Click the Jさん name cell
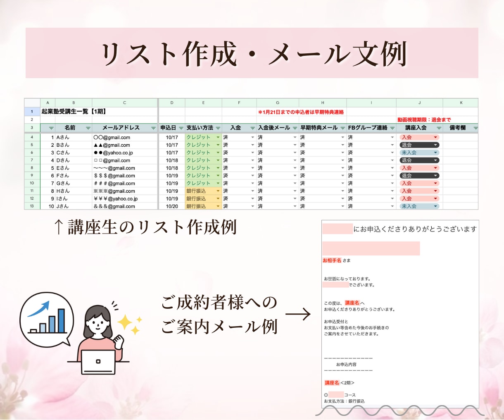This screenshot has height=420, width=504. [x=74, y=206]
